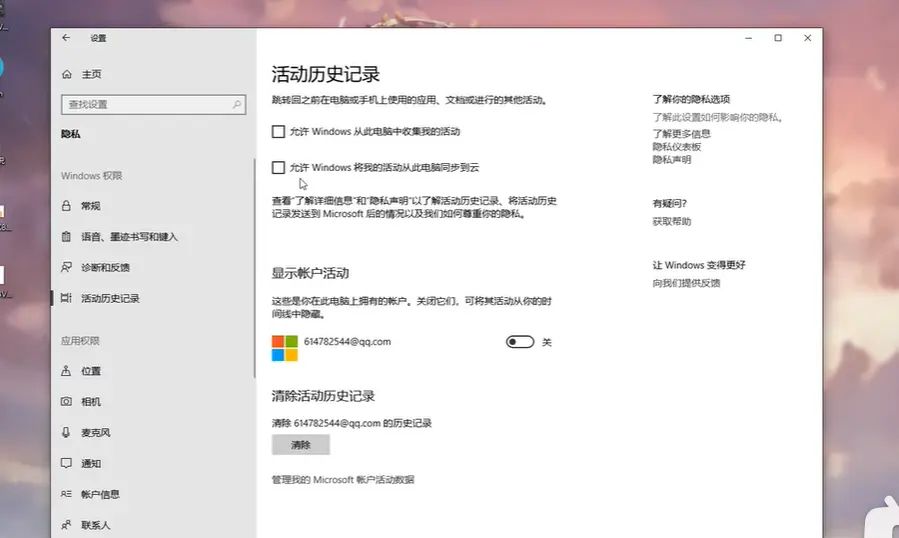The width and height of the screenshot is (899, 538).
Task: Minimize the Settings window
Action: 748,38
